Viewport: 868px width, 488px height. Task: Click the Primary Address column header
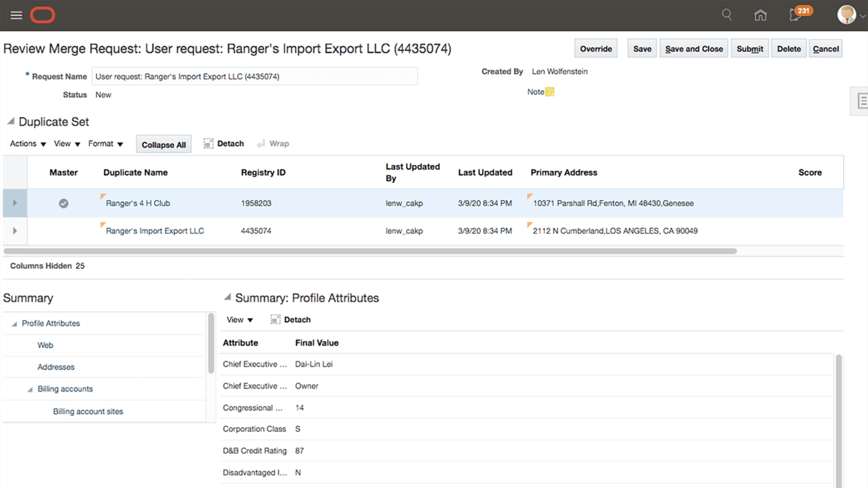[564, 172]
